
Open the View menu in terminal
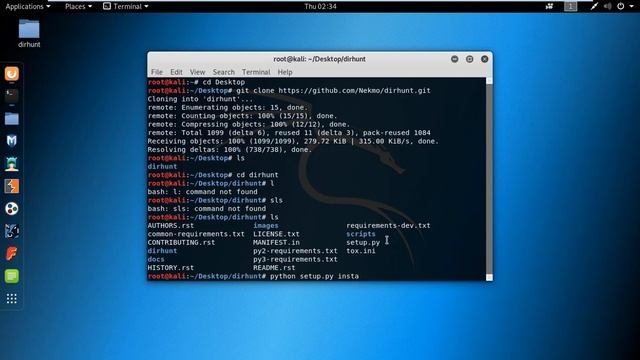(x=198, y=72)
